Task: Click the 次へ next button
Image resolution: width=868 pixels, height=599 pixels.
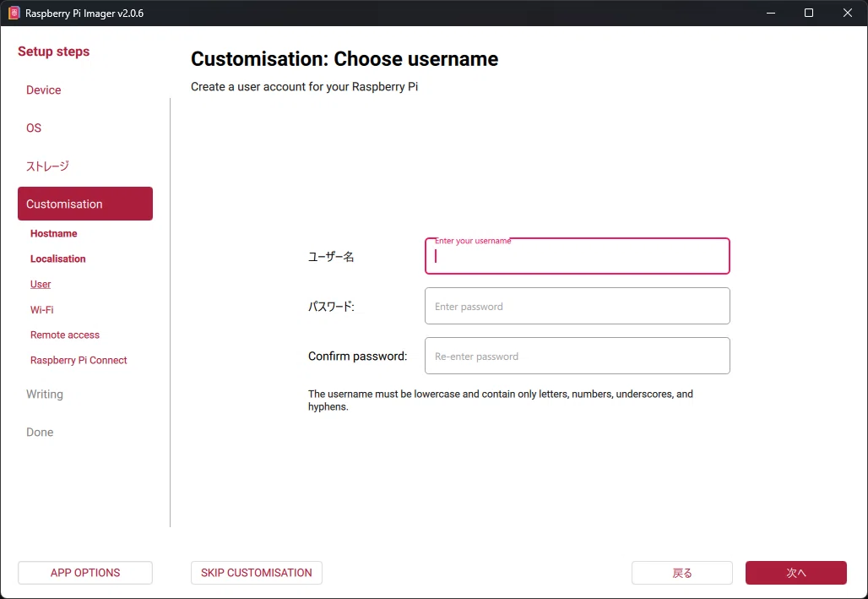Action: 796,573
